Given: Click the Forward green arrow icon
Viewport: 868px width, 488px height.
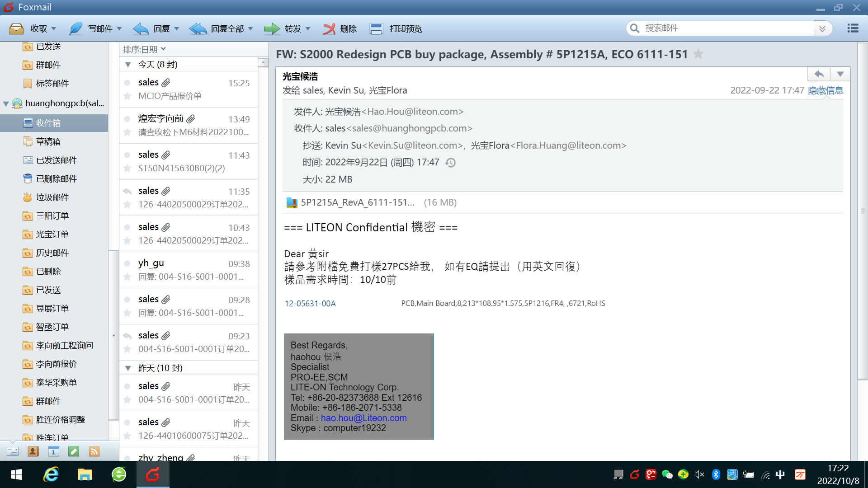Looking at the screenshot, I should click(272, 29).
